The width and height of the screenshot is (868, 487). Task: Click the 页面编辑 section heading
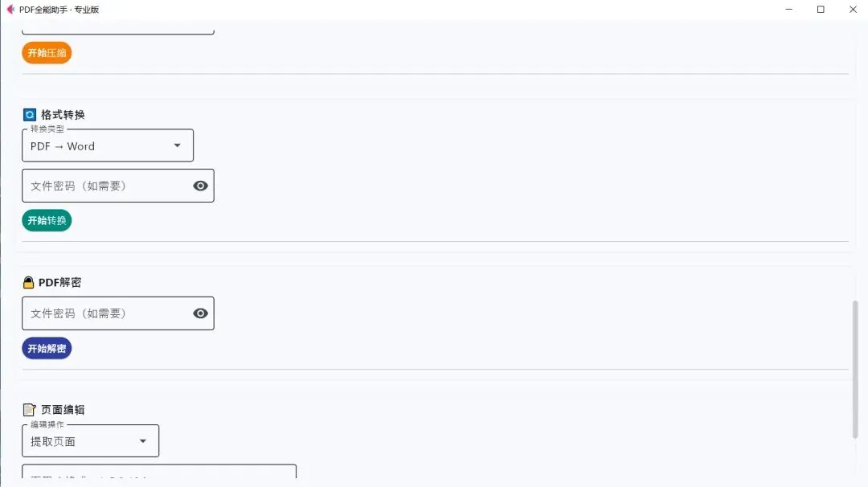tap(63, 410)
